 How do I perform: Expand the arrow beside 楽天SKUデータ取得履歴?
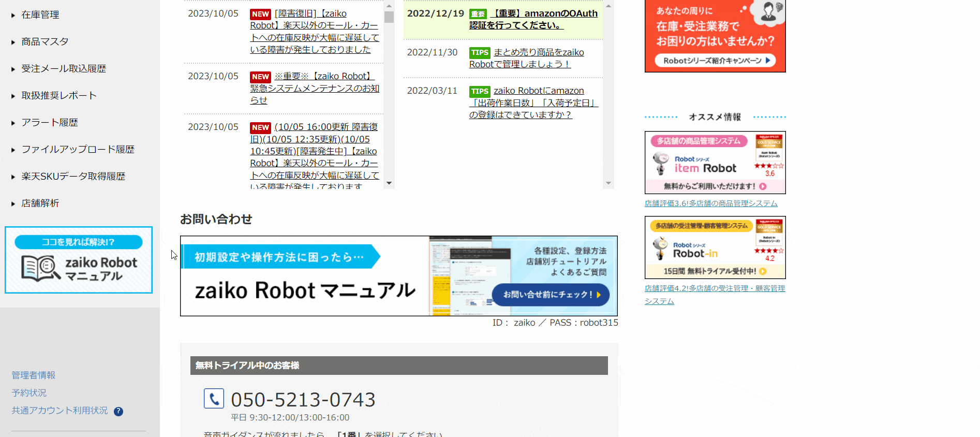point(13,177)
